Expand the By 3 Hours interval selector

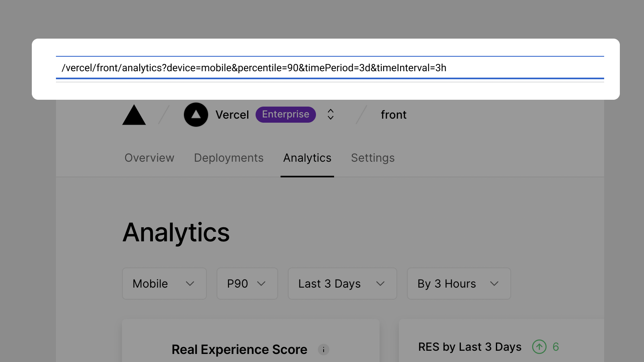tap(458, 284)
